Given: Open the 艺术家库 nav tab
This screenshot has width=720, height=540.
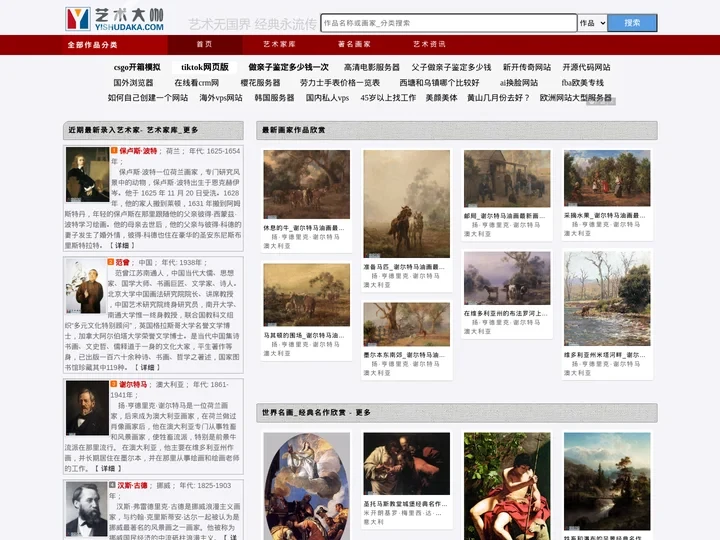Looking at the screenshot, I should pos(279,45).
